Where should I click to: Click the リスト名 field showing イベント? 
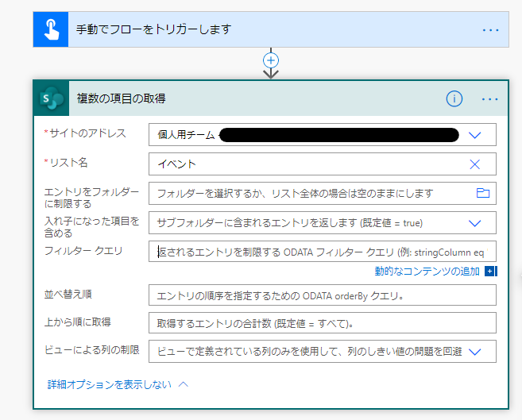point(323,164)
